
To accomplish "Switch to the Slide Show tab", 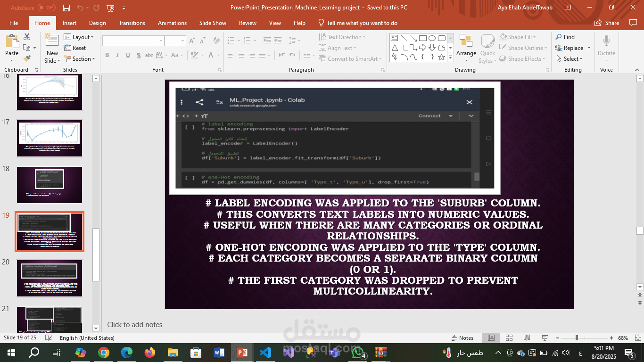I will pyautogui.click(x=213, y=23).
